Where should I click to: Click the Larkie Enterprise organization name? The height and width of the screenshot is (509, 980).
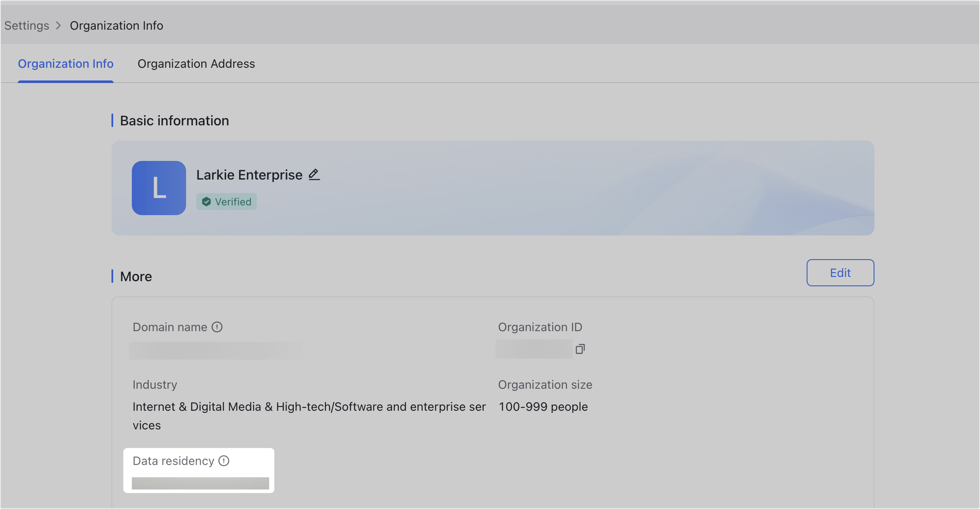[x=249, y=175]
